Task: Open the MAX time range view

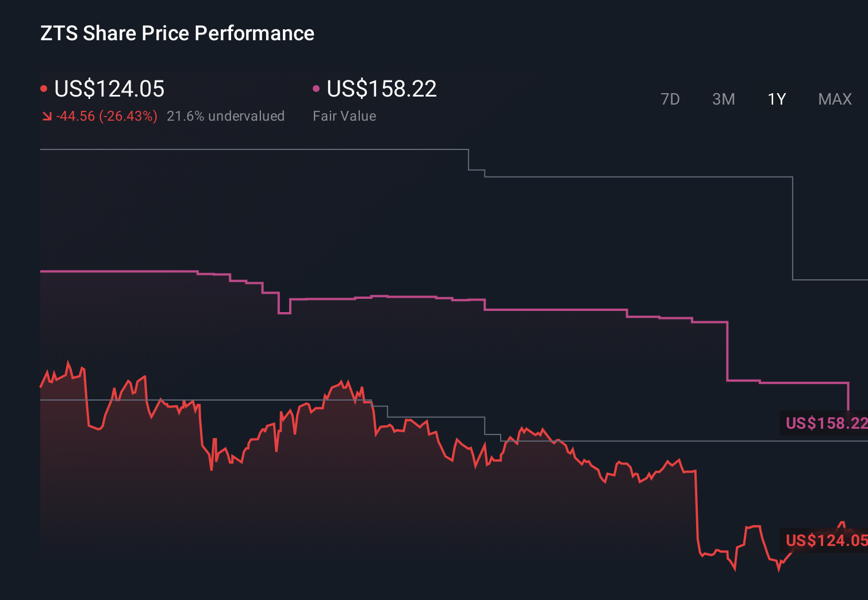Action: pos(835,99)
